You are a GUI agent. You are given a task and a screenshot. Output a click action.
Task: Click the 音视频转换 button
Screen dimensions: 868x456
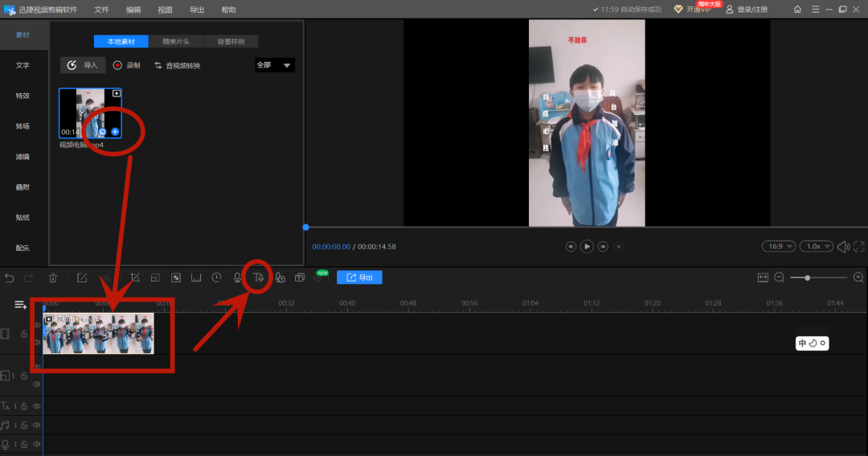177,65
